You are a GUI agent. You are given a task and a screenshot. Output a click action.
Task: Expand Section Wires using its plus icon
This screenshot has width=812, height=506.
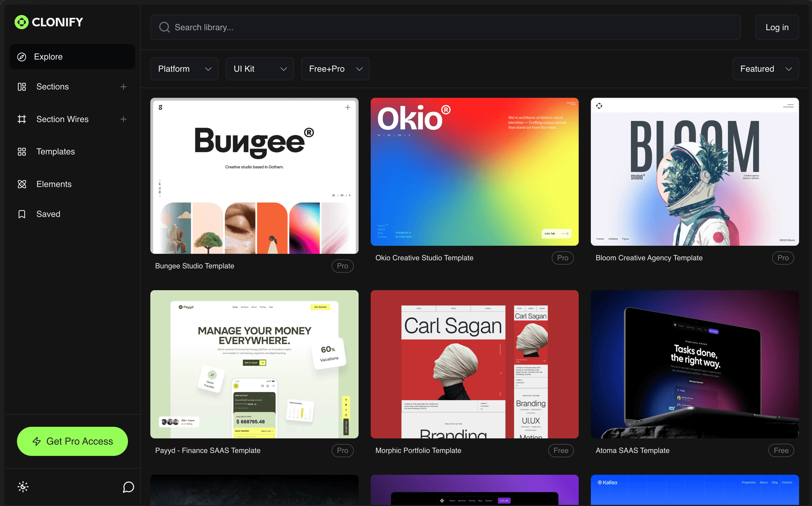pyautogui.click(x=123, y=119)
